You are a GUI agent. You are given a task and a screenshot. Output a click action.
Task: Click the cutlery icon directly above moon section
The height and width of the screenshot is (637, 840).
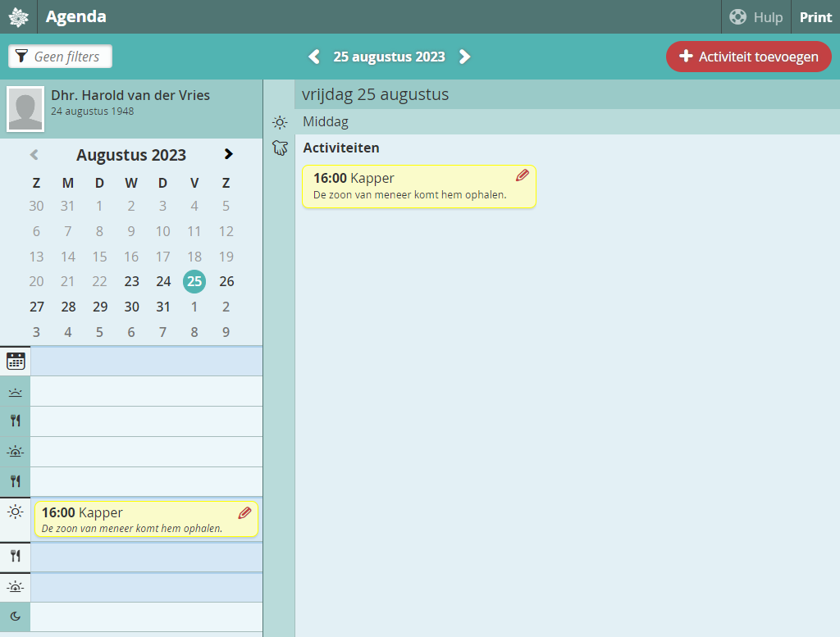[16, 557]
